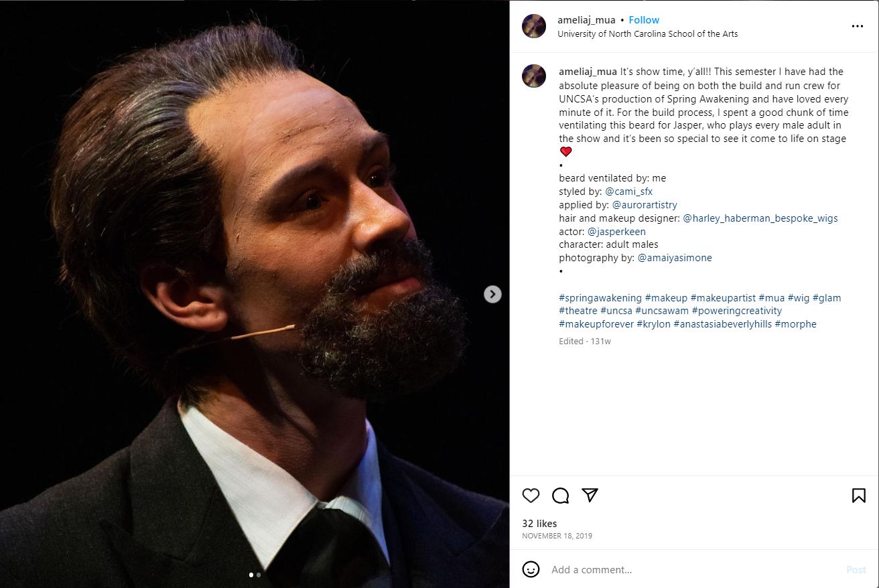Open University of North Carolina School location
879x588 pixels.
[647, 33]
